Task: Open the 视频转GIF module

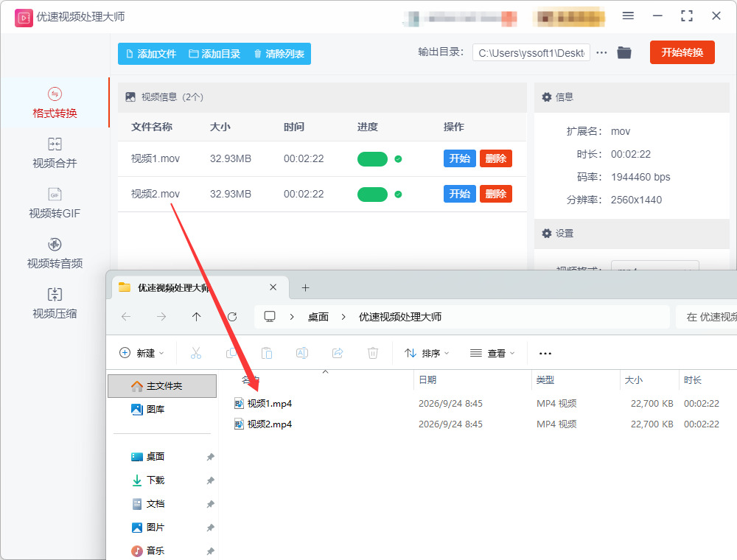Action: coord(55,203)
